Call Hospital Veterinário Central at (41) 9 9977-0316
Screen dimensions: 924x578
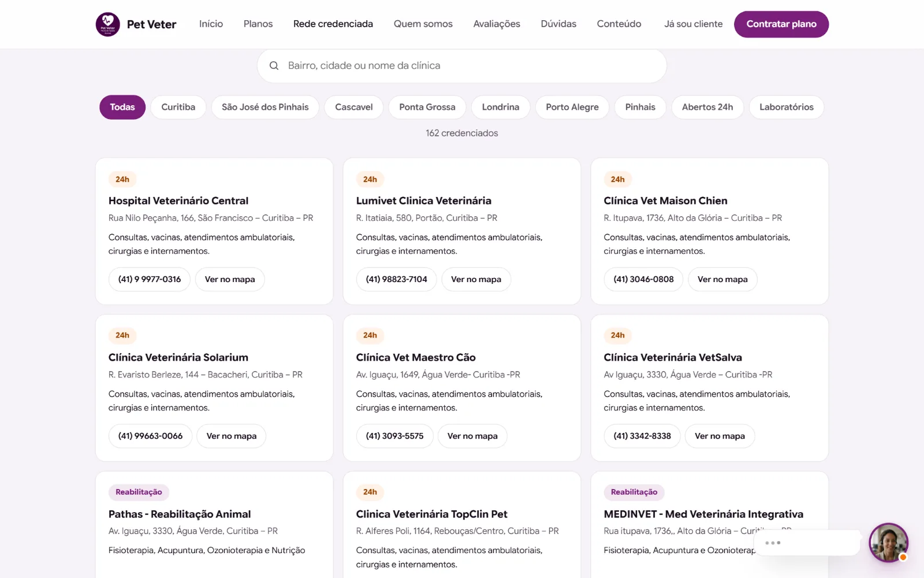(x=150, y=280)
